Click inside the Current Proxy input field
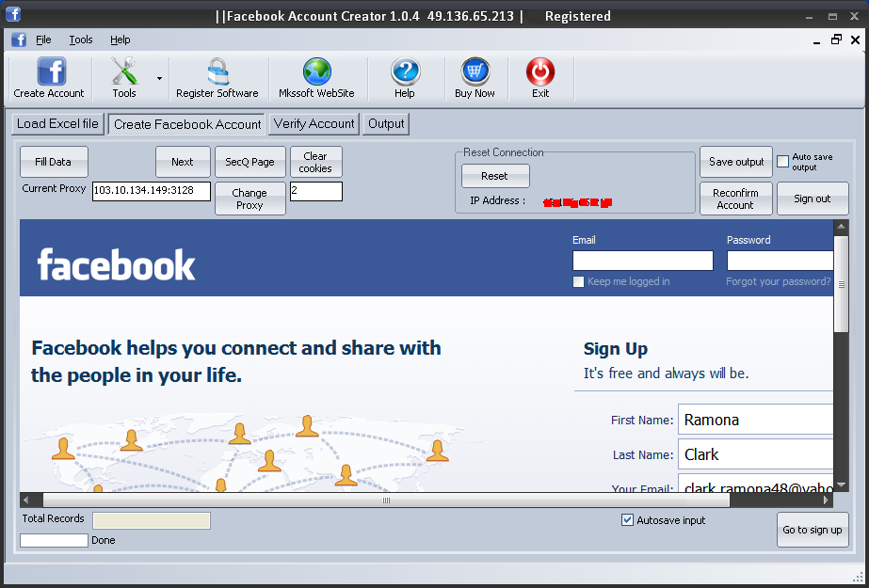The height and width of the screenshot is (588, 869). pos(151,190)
